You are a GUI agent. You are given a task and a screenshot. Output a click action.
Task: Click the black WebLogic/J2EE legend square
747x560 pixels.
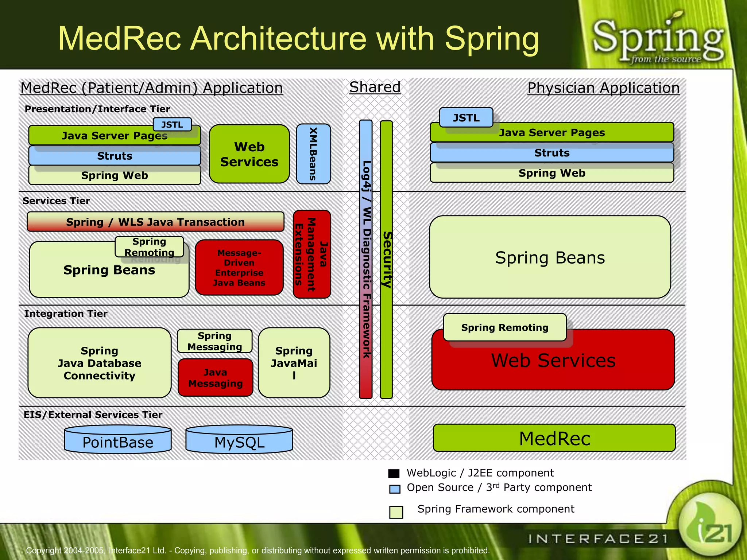394,473
